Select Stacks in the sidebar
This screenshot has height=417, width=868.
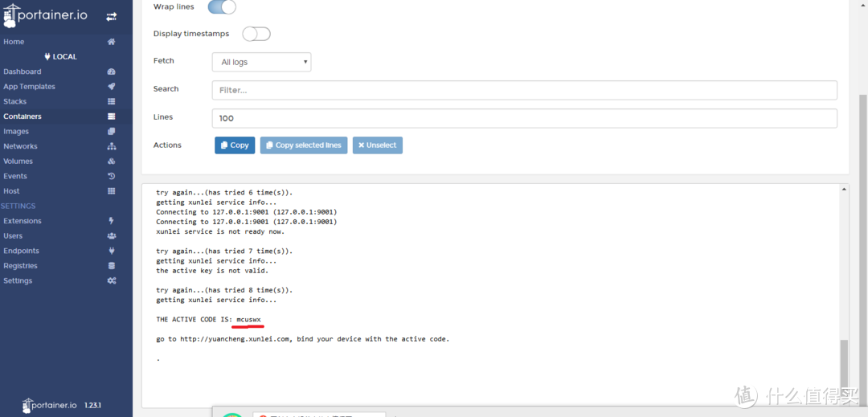pos(15,102)
